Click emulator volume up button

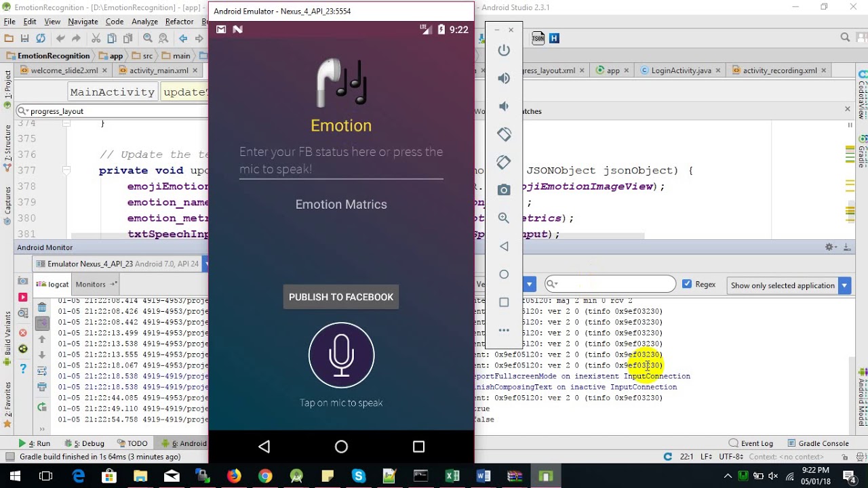point(504,78)
